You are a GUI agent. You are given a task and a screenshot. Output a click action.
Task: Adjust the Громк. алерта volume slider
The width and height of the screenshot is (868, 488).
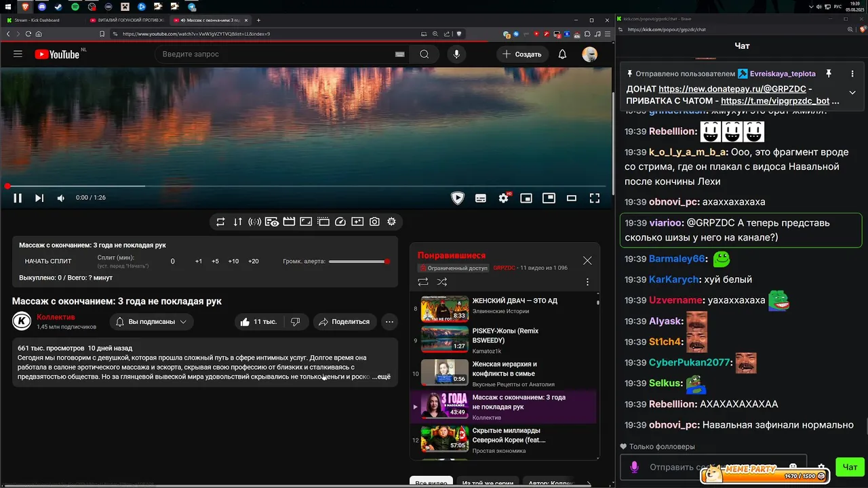click(x=358, y=261)
